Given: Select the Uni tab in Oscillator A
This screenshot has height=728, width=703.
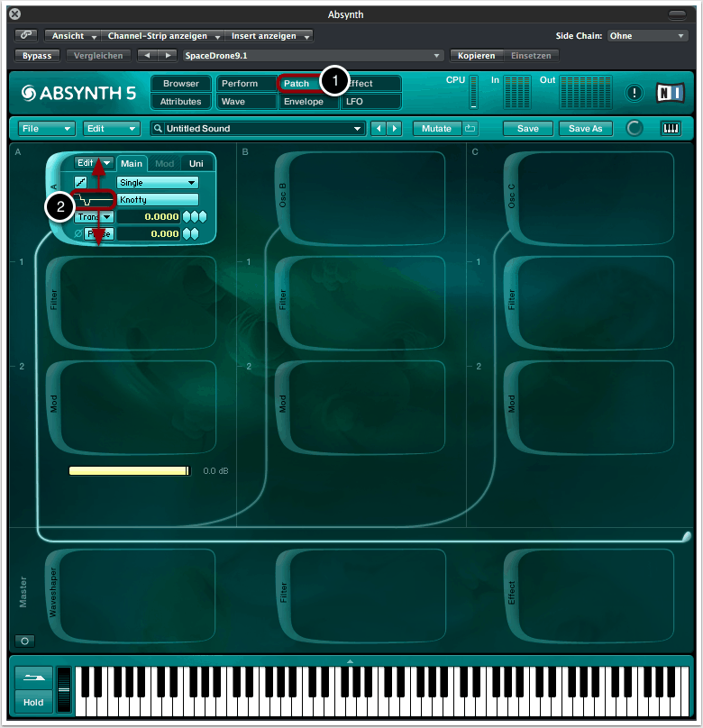Looking at the screenshot, I should point(196,164).
